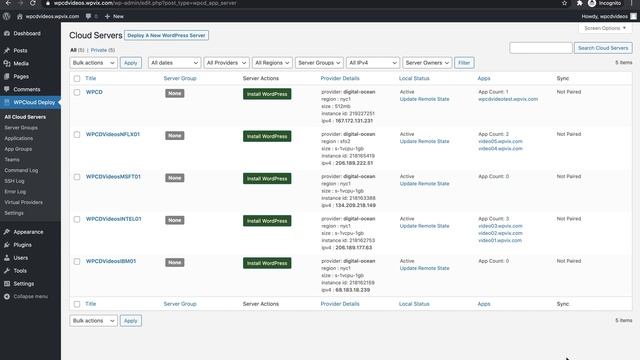Open the All dates filter dropdown

point(174,63)
